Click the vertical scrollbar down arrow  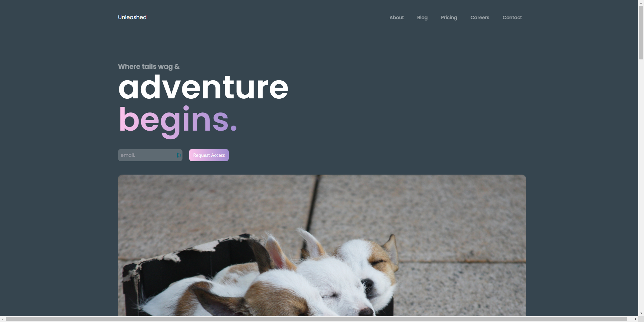point(641,313)
